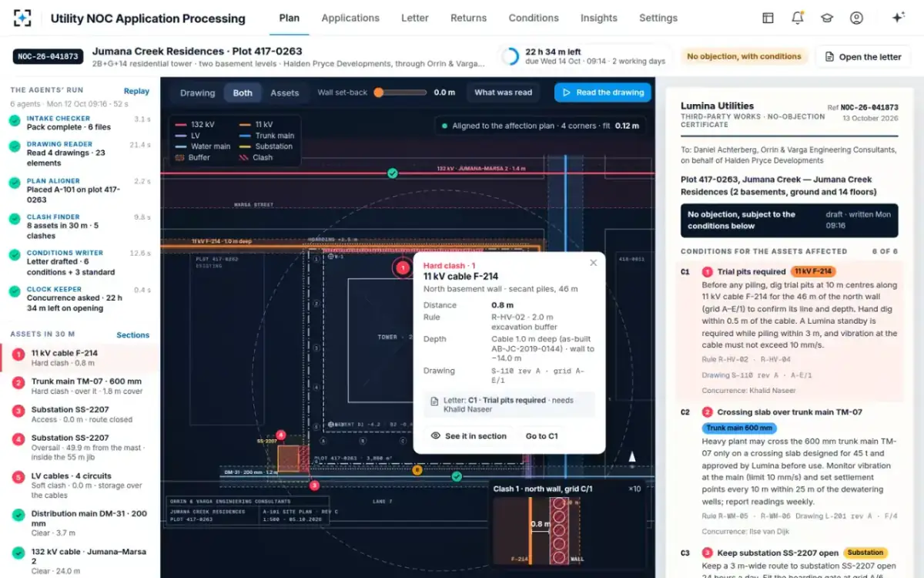
Task: Click red marker 1 on the plan
Action: click(x=402, y=268)
